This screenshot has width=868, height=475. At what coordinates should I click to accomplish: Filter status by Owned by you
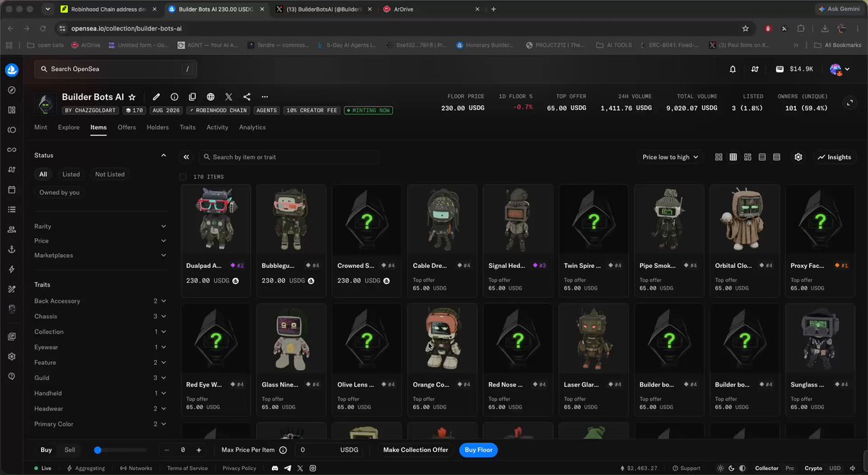point(59,193)
